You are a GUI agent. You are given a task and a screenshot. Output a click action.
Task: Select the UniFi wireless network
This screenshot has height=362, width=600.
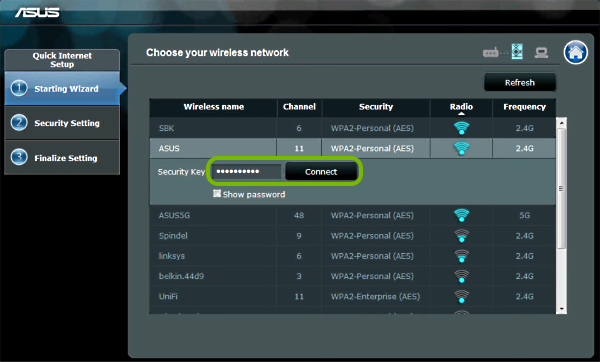tap(352, 296)
